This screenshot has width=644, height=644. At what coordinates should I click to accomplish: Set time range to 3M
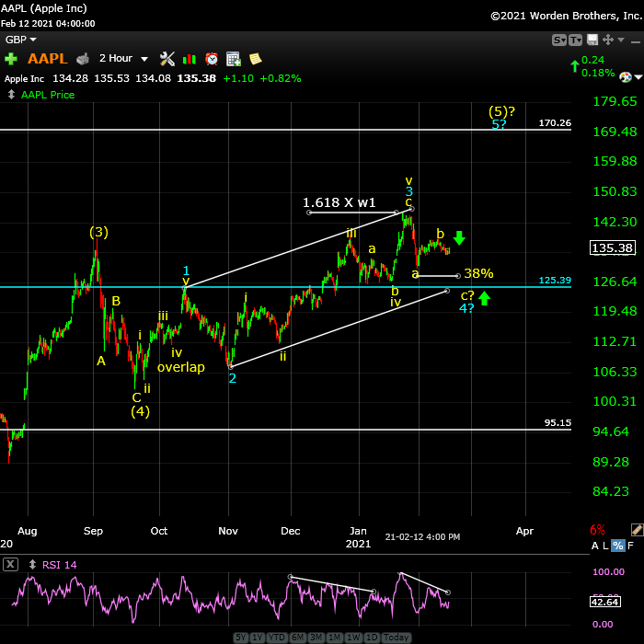tap(316, 638)
